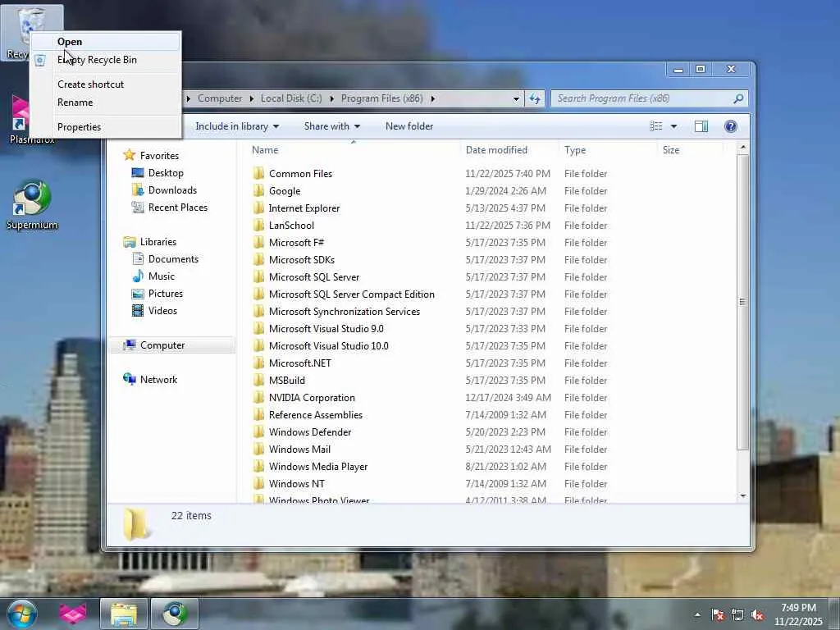Viewport: 840px width, 630px height.
Task: Click the Supermium taskbar icon
Action: click(x=175, y=614)
